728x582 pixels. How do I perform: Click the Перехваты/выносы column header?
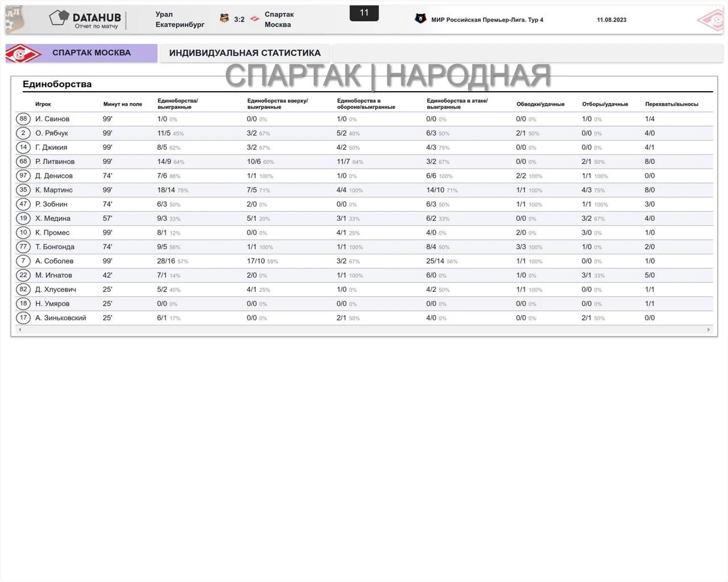click(x=672, y=104)
